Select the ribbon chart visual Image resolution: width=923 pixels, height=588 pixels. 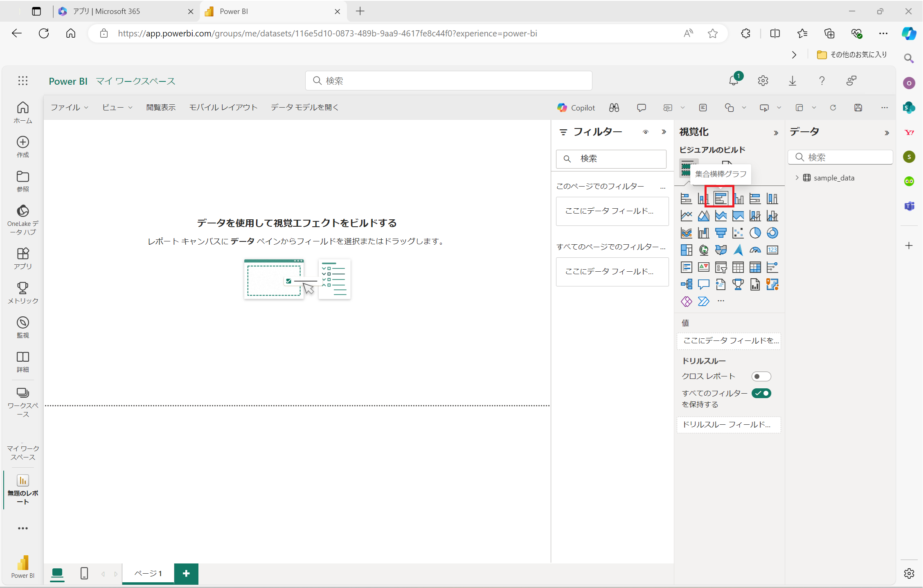pyautogui.click(x=686, y=233)
